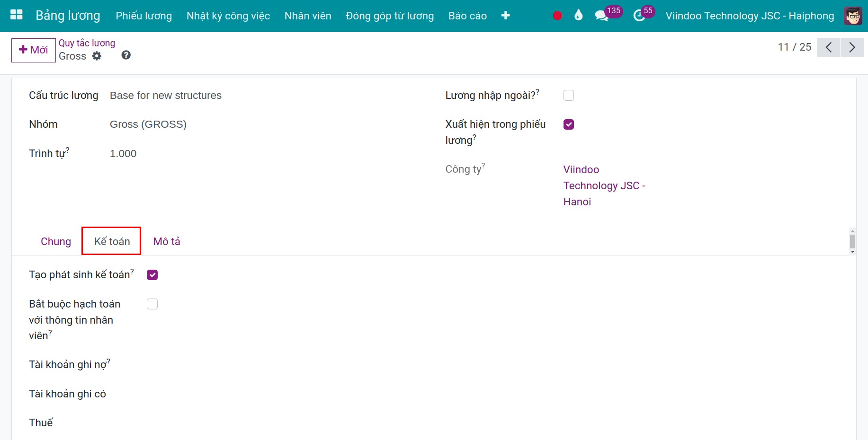Switch to the Kế toán tab
The height and width of the screenshot is (440, 868).
click(112, 241)
